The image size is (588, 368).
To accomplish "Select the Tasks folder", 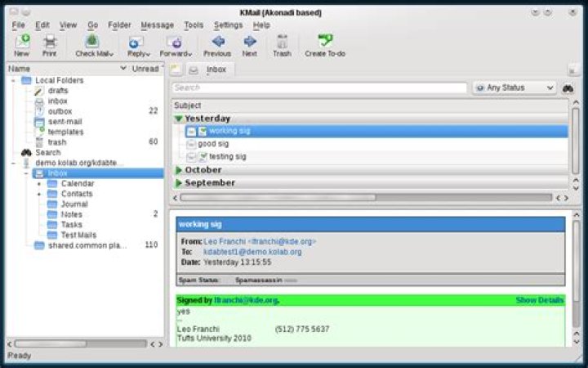I will click(71, 225).
